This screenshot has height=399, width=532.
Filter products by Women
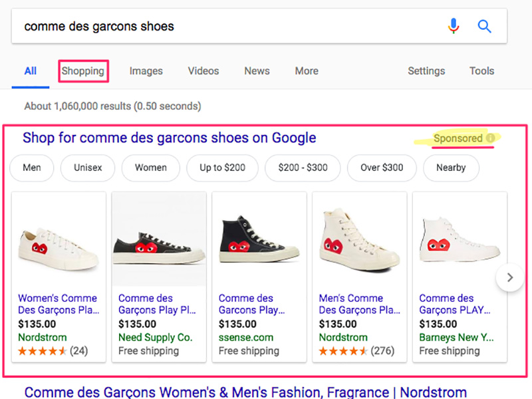pos(151,168)
